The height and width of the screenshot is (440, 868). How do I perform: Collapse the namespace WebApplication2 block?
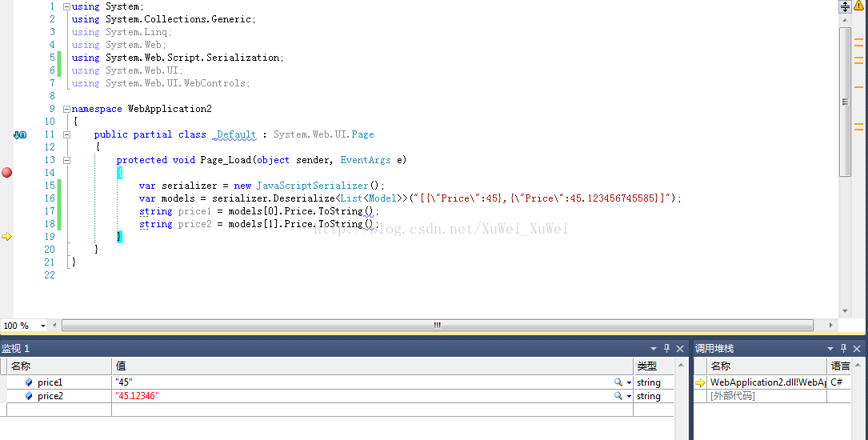pyautogui.click(x=66, y=109)
